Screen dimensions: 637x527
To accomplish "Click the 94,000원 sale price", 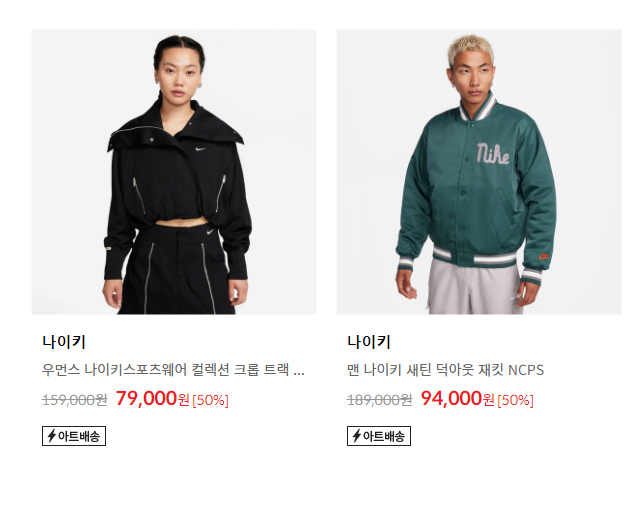I will pyautogui.click(x=457, y=399).
